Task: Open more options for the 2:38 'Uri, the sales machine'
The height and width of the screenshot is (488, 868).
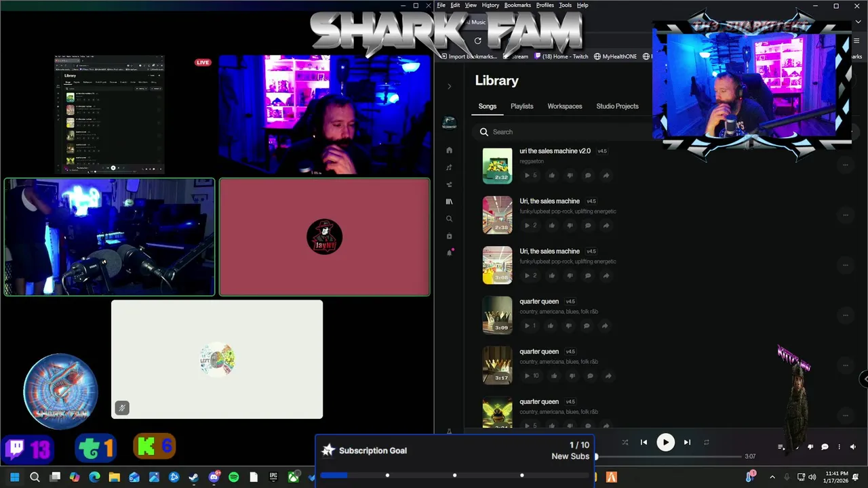Action: [846, 215]
